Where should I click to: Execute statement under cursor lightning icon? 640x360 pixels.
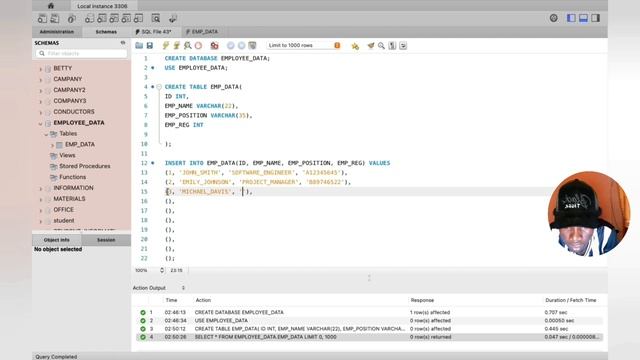pyautogui.click(x=177, y=45)
